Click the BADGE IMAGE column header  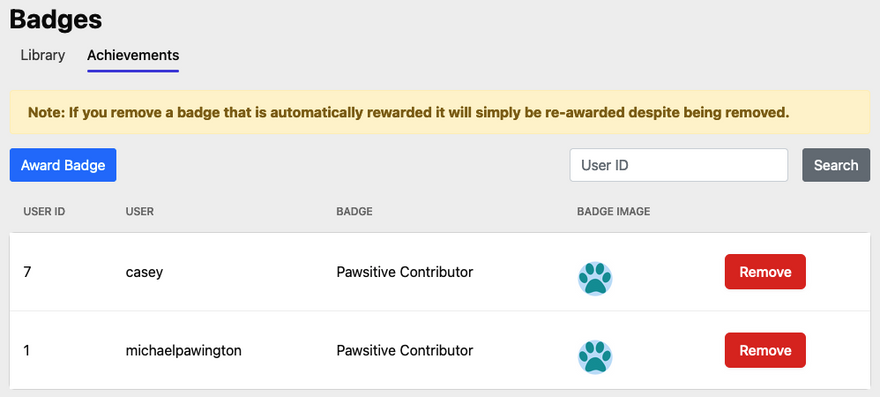click(613, 212)
